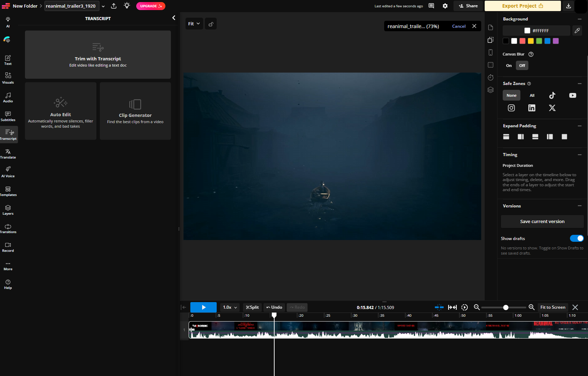Open the Clip Generator option
The image size is (588, 376).
coord(135,111)
